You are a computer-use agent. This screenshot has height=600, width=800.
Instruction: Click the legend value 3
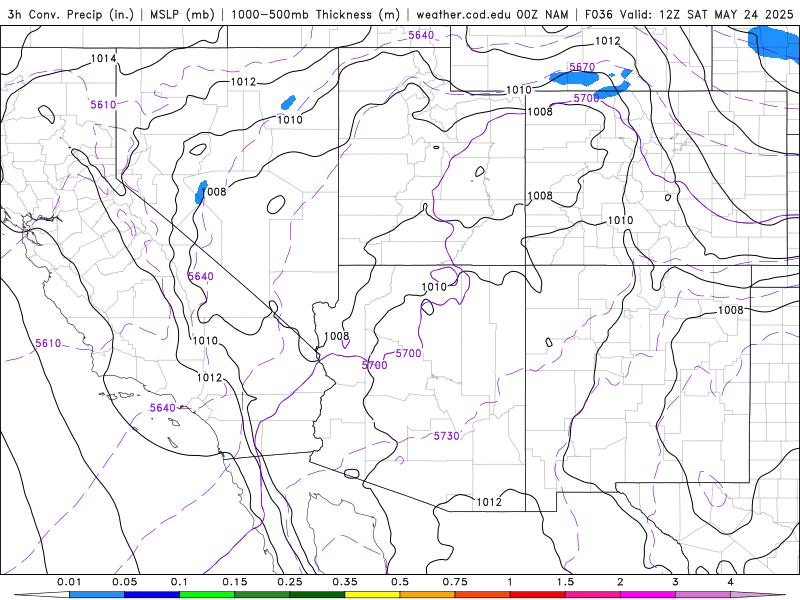tap(675, 582)
